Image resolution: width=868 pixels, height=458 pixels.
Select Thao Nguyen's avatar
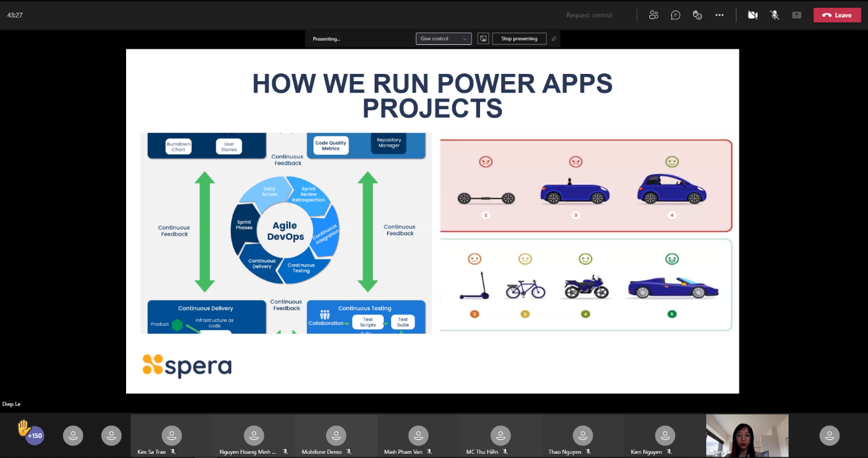pos(583,436)
